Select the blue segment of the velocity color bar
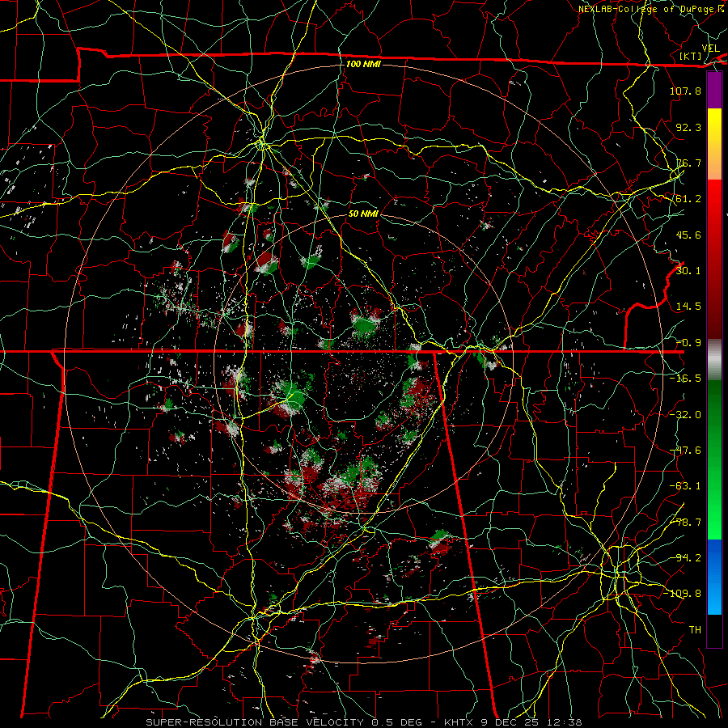This screenshot has height=728, width=728. [714, 577]
